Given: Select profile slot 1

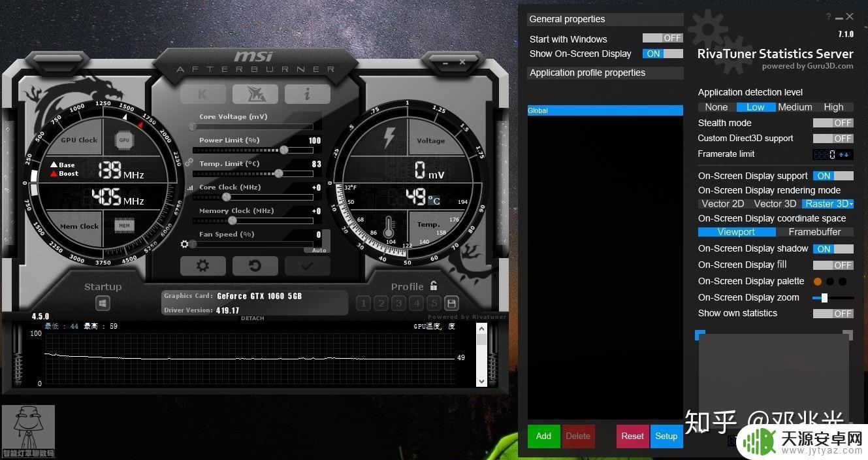Looking at the screenshot, I should 364,303.
